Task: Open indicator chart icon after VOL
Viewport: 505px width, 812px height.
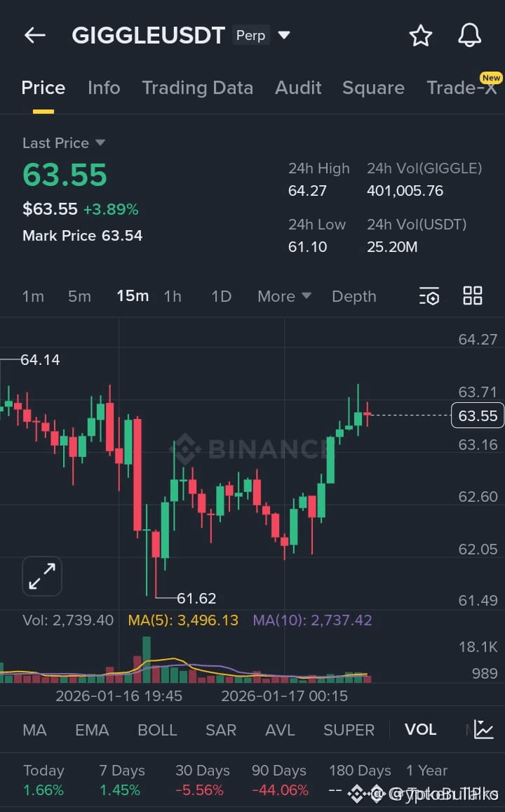Action: pyautogui.click(x=483, y=729)
